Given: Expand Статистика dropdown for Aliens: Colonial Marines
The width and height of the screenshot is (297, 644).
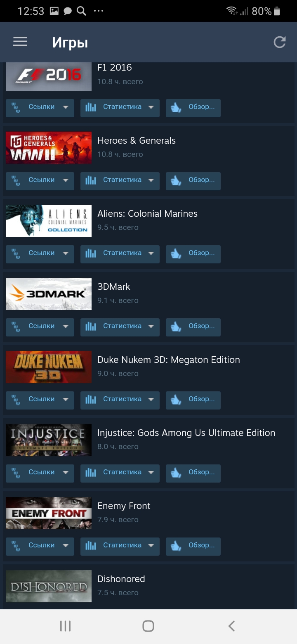Looking at the screenshot, I should (x=151, y=253).
